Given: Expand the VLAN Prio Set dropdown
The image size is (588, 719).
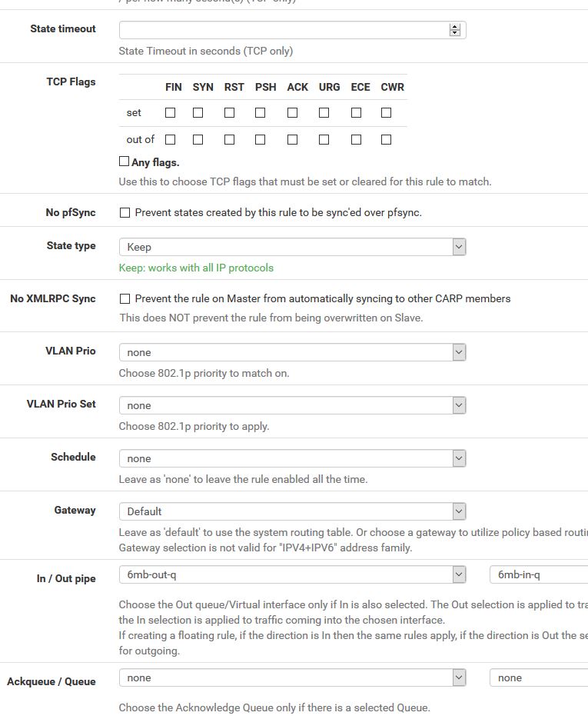Looking at the screenshot, I should [292, 406].
